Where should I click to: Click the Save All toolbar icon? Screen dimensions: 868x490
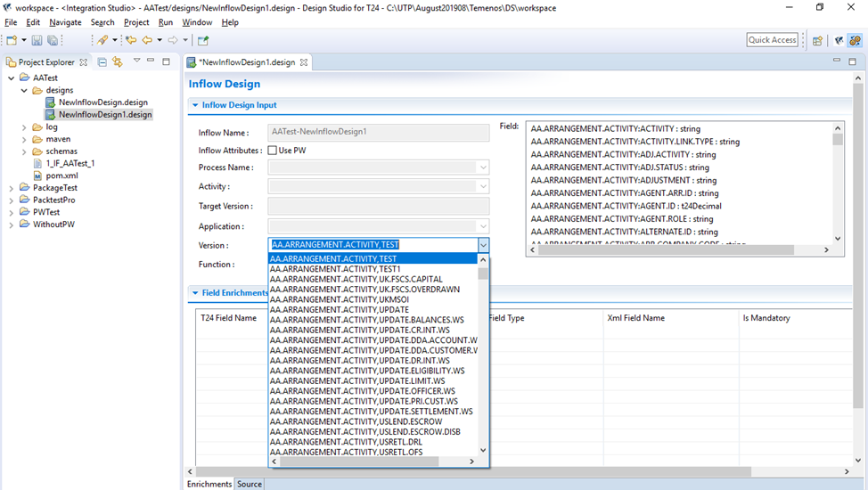click(x=53, y=40)
